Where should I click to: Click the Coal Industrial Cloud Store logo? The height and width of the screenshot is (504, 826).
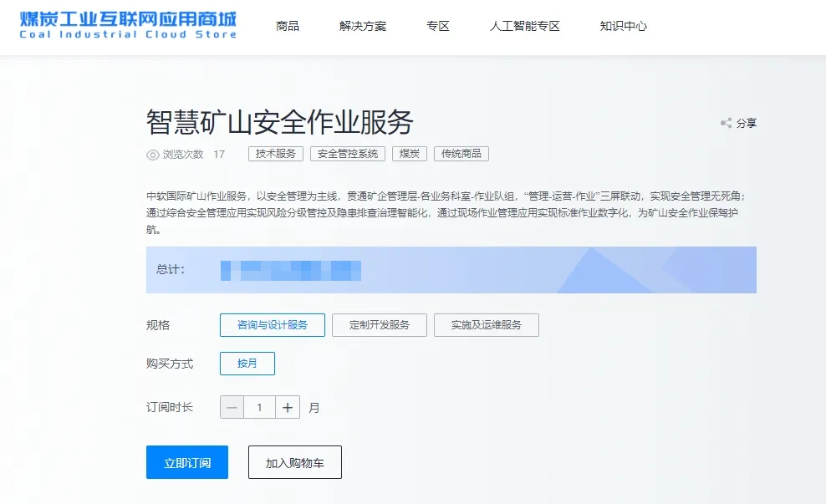pos(128,24)
